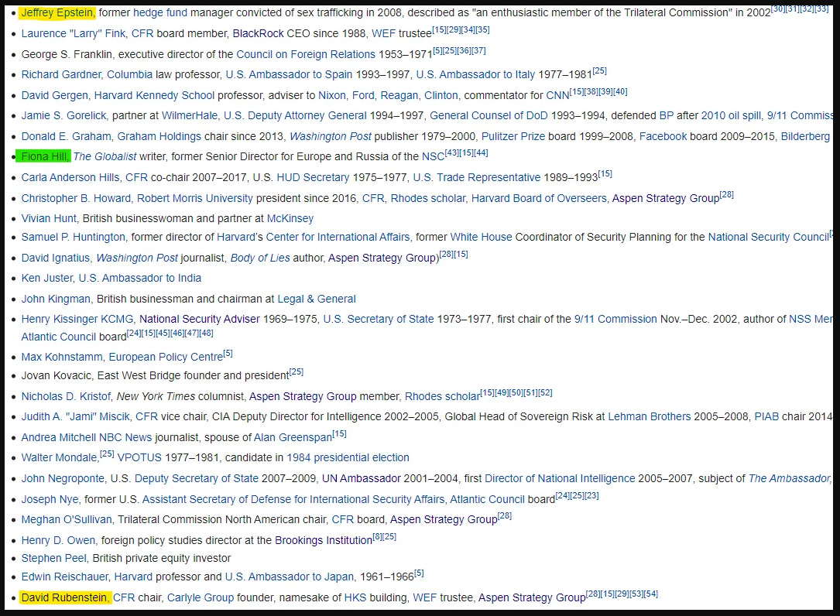840x616 pixels.
Task: Open John Negroponte link
Action: 63,479
